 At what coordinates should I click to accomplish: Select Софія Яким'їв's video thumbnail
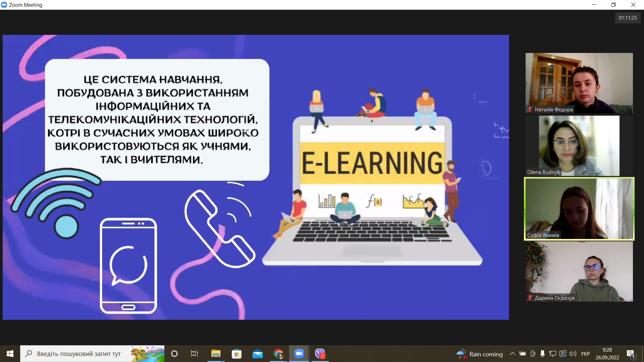[579, 208]
